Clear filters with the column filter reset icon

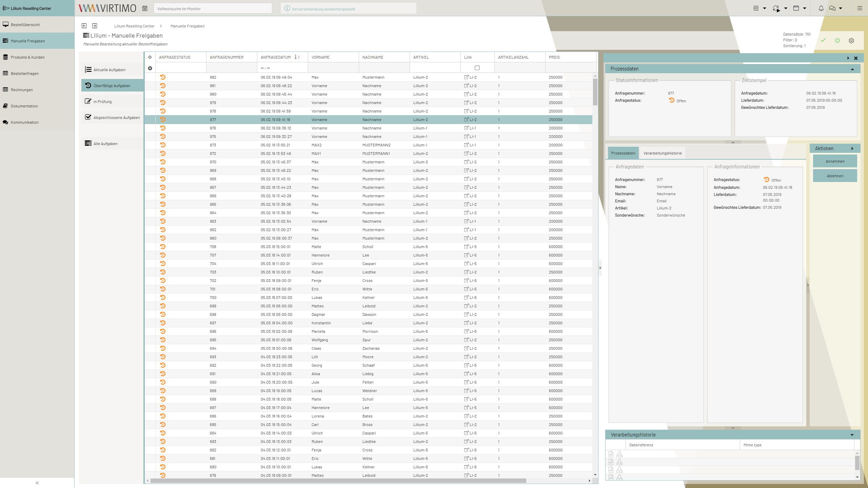tap(150, 68)
